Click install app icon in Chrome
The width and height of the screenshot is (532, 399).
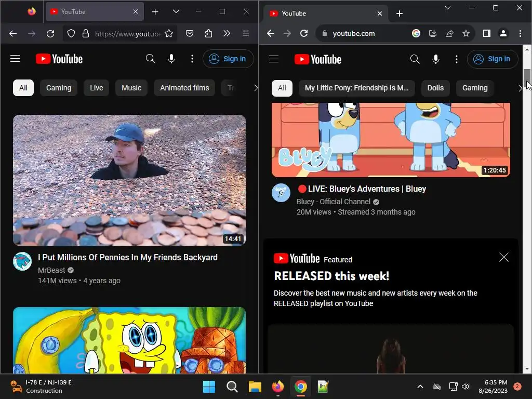coord(433,33)
